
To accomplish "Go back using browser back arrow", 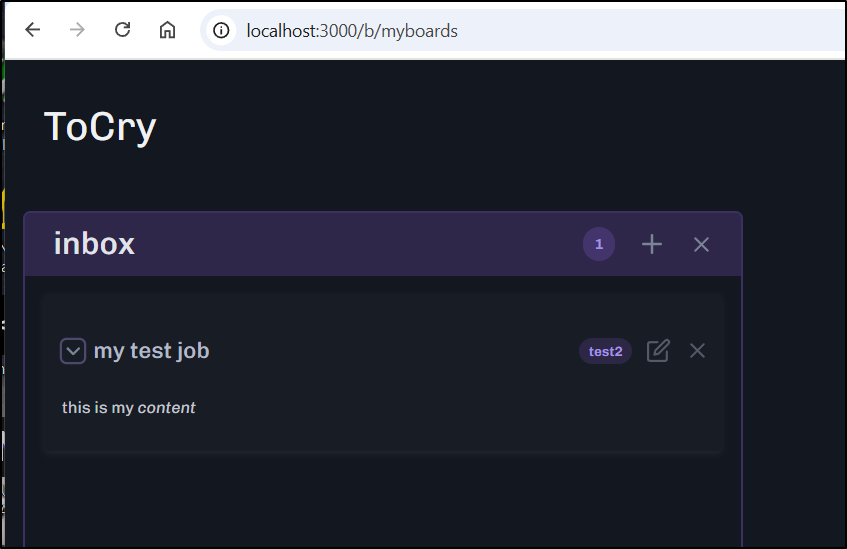I will [33, 30].
